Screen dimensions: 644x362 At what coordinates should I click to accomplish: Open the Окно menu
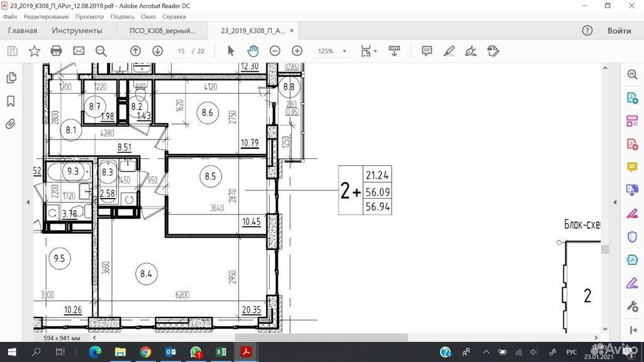148,17
